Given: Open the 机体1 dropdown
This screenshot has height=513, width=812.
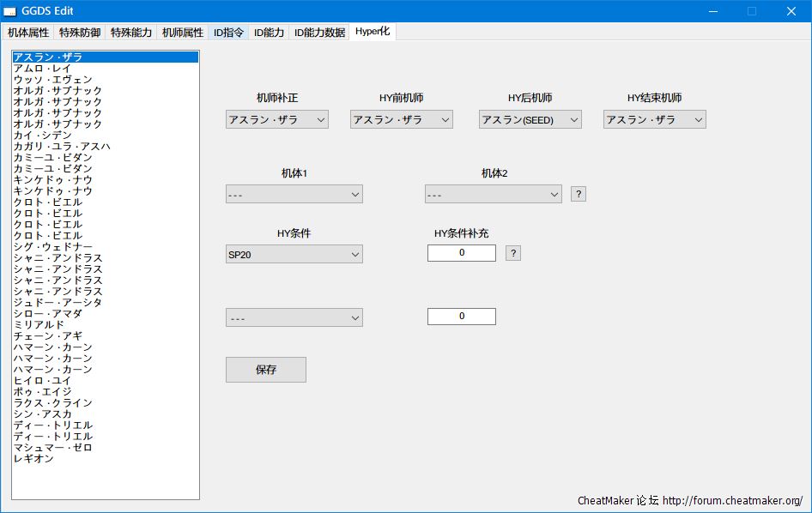Looking at the screenshot, I should pos(294,195).
